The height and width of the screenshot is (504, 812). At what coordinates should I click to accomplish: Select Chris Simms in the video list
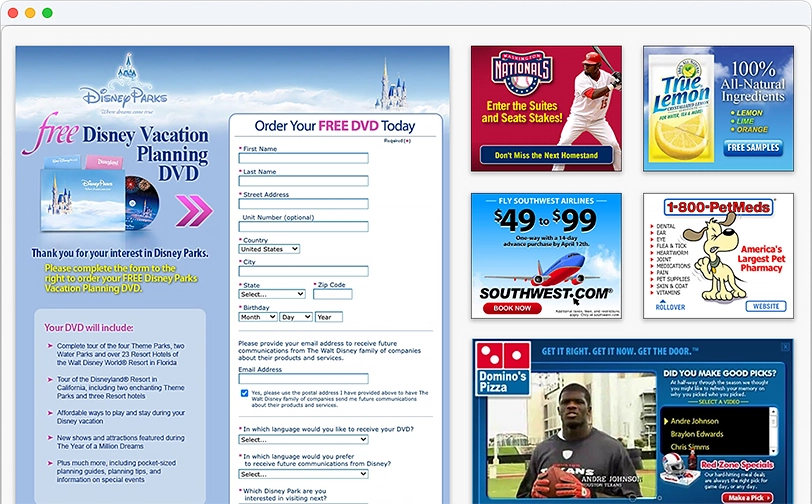tap(690, 447)
